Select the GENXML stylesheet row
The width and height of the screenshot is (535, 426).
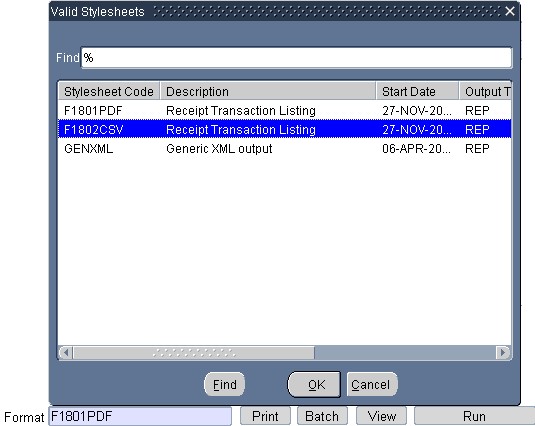(285, 149)
